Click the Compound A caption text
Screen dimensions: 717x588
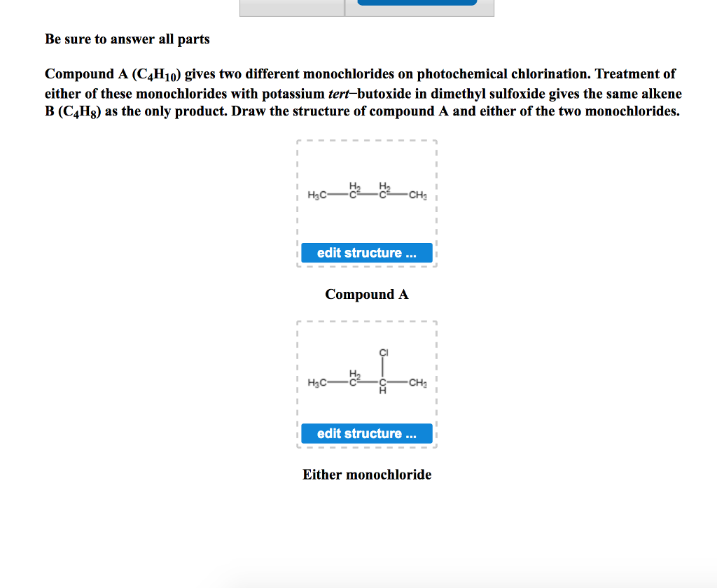366,294
